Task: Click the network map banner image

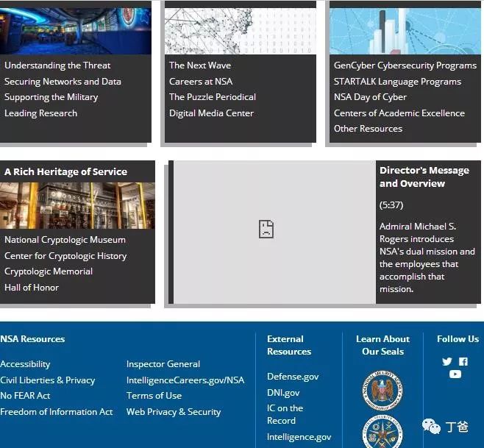Action: pos(241,31)
